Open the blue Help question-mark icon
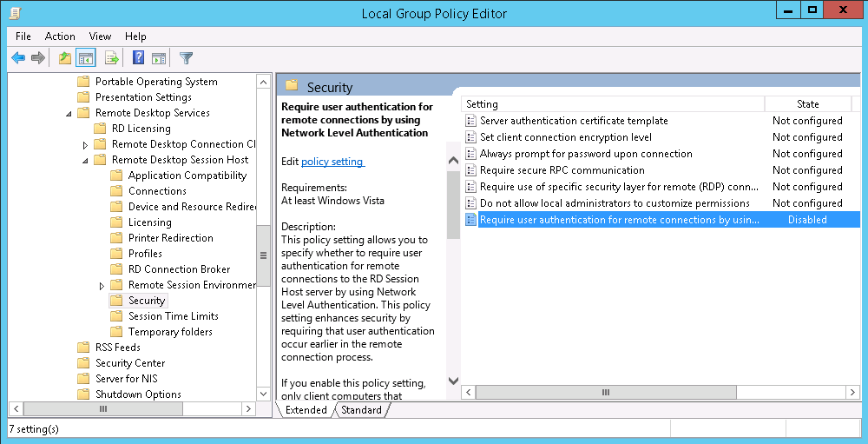Image resolution: width=868 pixels, height=444 pixels. tap(138, 57)
